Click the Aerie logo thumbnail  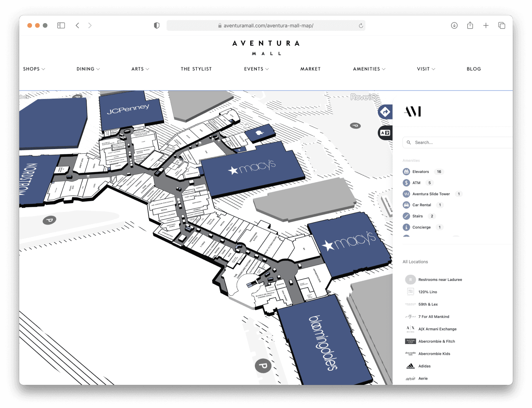(x=411, y=379)
